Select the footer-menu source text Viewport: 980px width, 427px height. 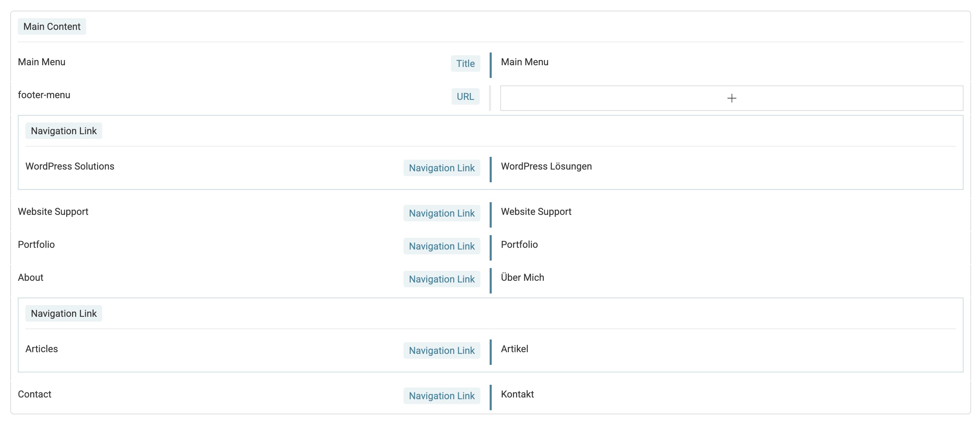coord(44,95)
